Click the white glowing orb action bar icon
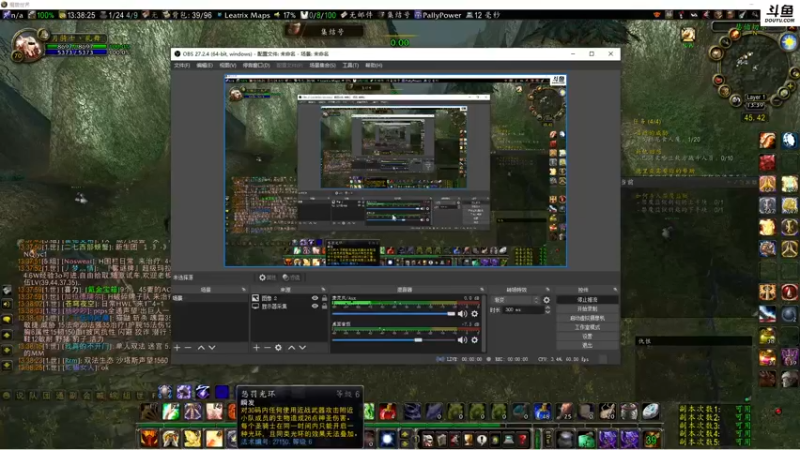 point(387,439)
